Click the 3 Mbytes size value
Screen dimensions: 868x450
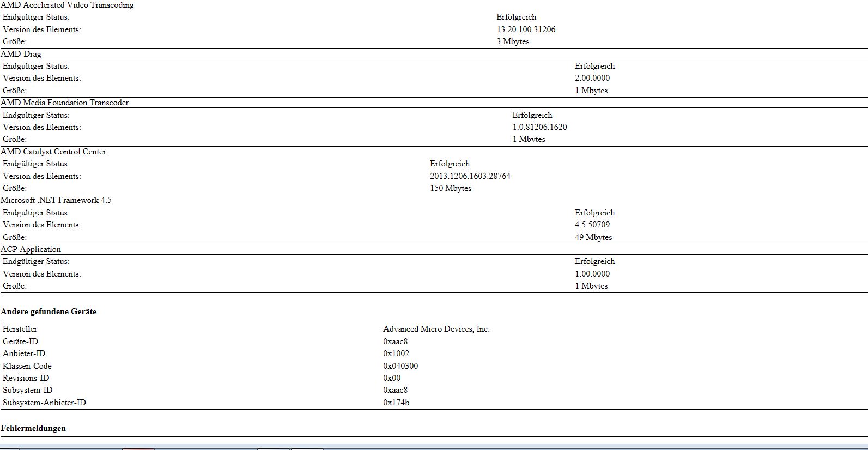click(x=513, y=41)
